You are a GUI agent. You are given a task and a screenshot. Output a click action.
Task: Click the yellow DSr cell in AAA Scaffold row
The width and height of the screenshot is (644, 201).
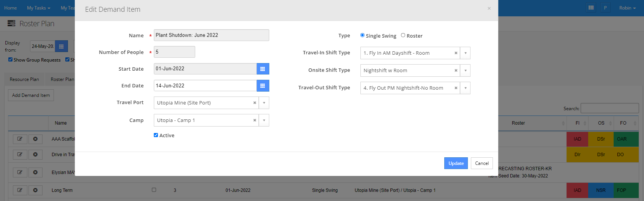[x=601, y=139]
